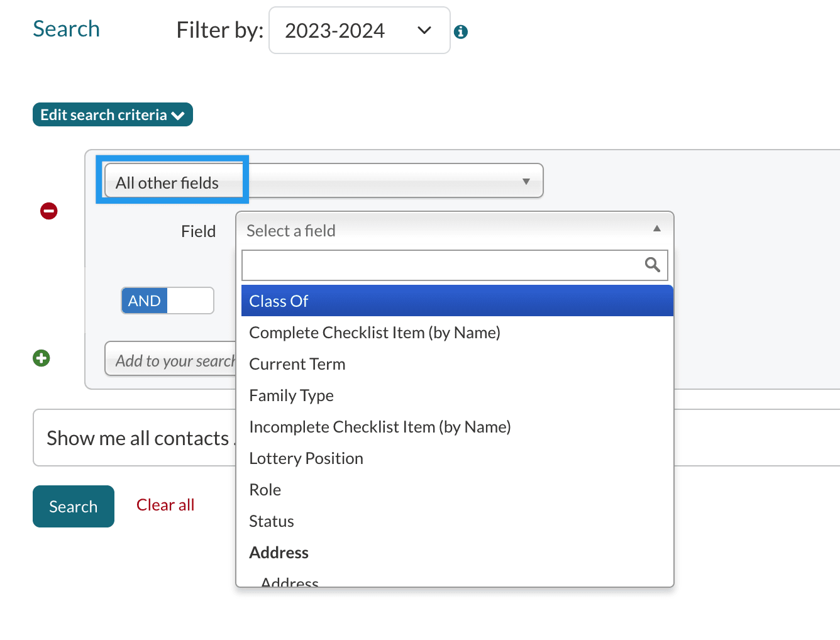Click the info icon beside year filter
Viewport: 840px width, 640px height.
461,31
